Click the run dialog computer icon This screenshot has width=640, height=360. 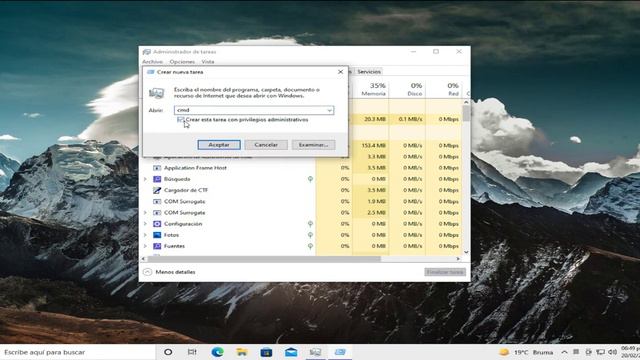point(156,93)
